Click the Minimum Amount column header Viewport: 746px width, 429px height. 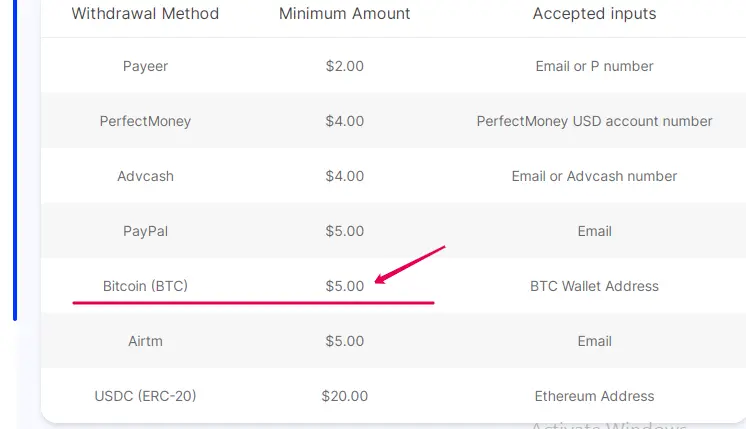(x=344, y=14)
